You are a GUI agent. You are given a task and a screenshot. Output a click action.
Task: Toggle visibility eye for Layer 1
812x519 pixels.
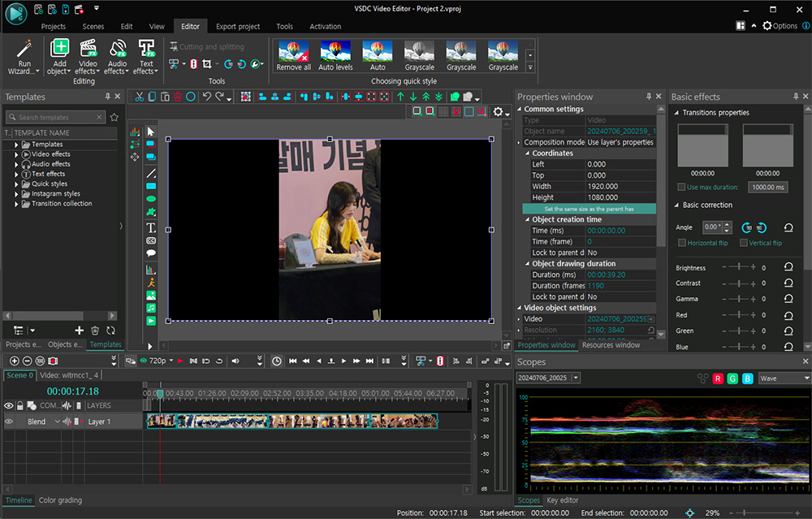pyautogui.click(x=9, y=422)
